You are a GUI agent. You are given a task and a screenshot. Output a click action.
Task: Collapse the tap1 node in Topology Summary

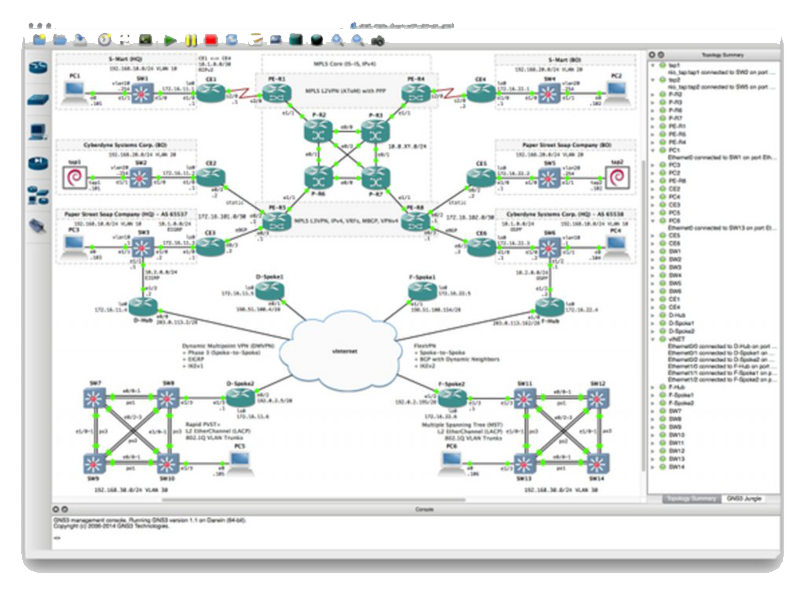(x=653, y=64)
